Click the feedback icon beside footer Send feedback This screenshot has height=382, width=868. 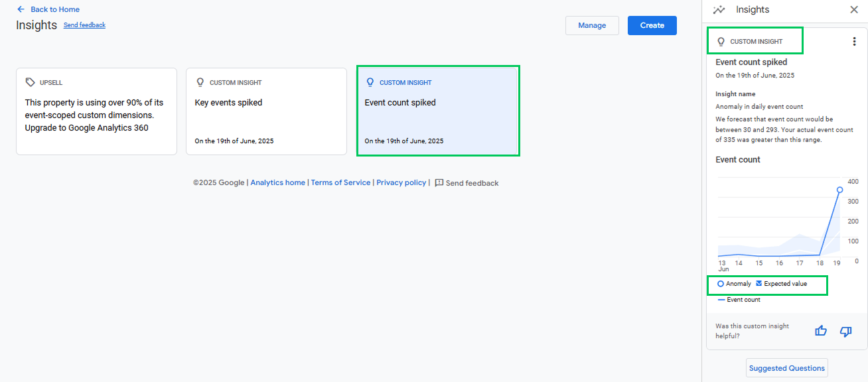439,183
